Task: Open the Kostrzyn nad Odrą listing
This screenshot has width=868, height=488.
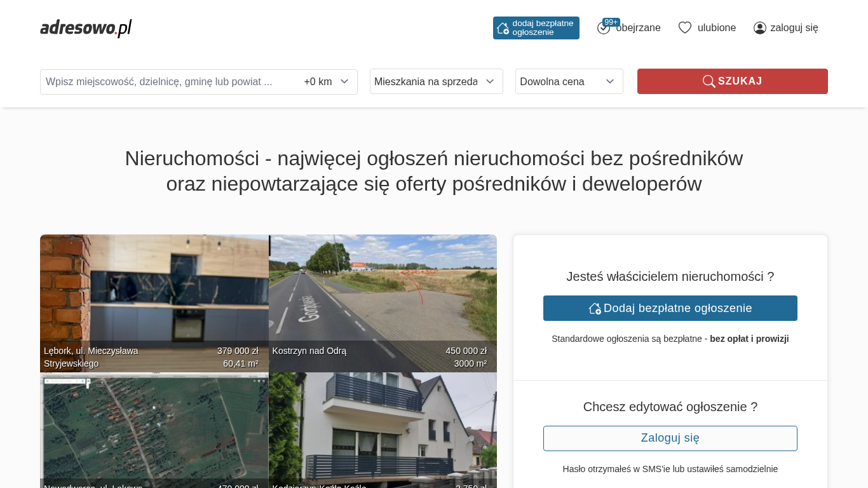Action: click(383, 292)
